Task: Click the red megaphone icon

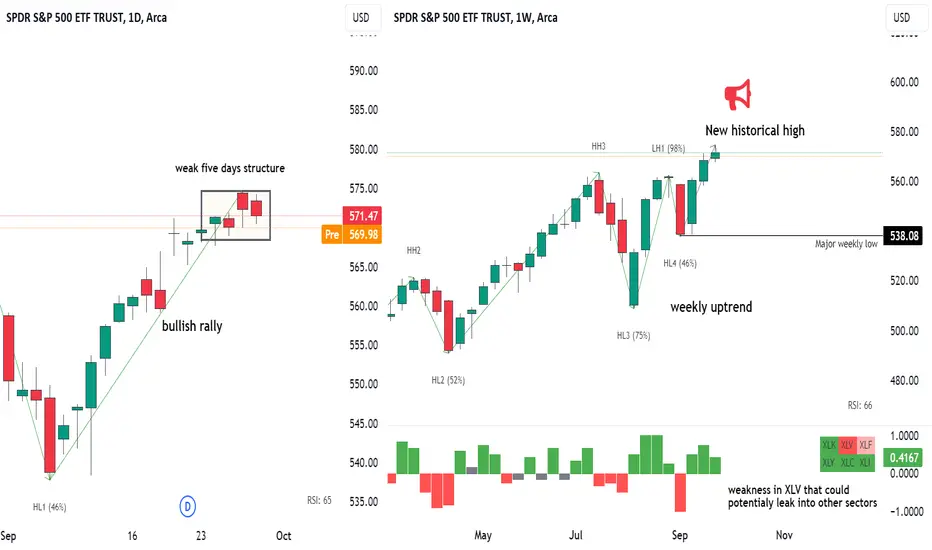Action: coord(738,95)
